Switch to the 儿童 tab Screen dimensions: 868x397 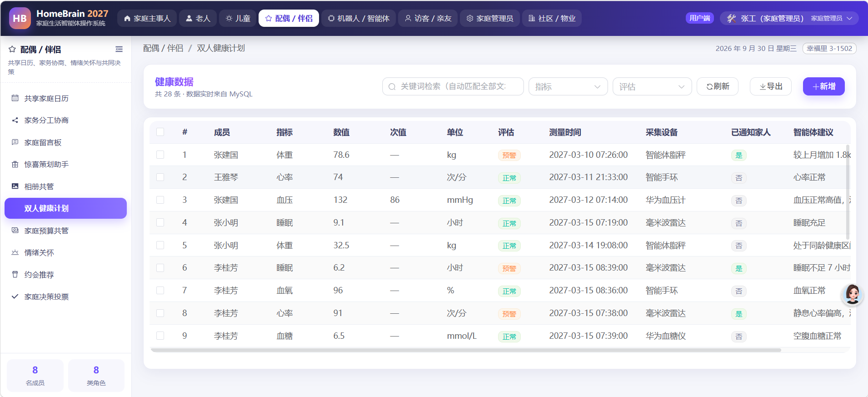point(238,18)
